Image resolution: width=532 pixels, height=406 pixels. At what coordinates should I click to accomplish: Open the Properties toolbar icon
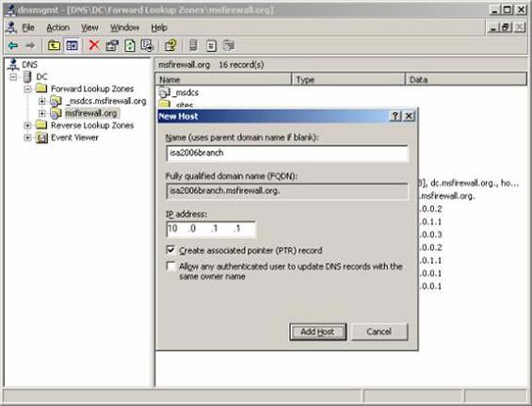click(112, 45)
